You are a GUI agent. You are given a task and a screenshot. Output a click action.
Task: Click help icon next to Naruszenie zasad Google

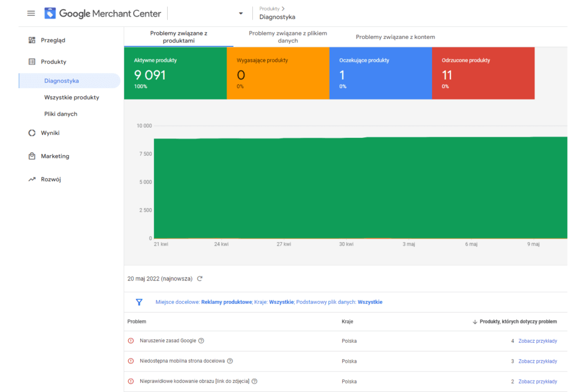pos(201,340)
